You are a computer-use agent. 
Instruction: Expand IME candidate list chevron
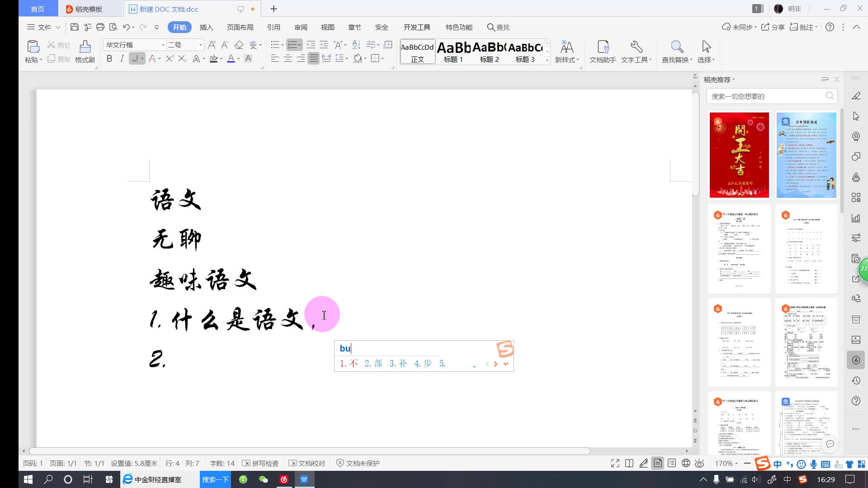[x=506, y=364]
